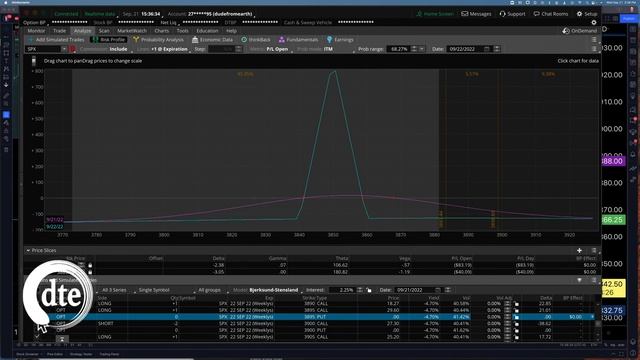
Task: Click the red link icon next to SPX symbol
Action: (73, 49)
